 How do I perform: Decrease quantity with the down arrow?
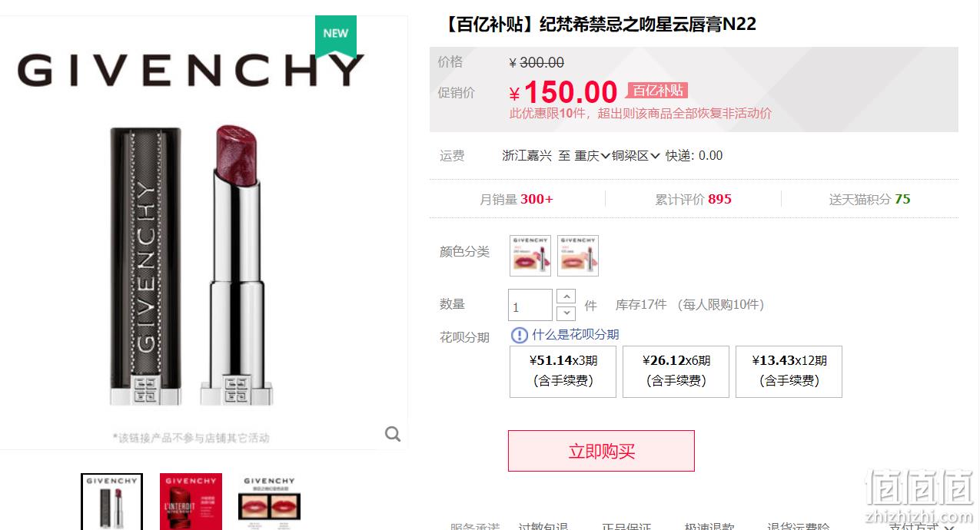(x=566, y=313)
